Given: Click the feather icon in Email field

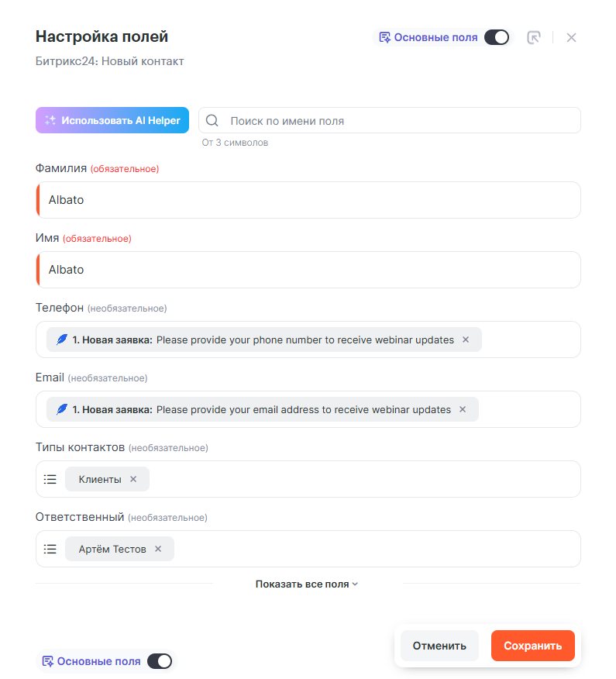Looking at the screenshot, I should pyautogui.click(x=62, y=409).
